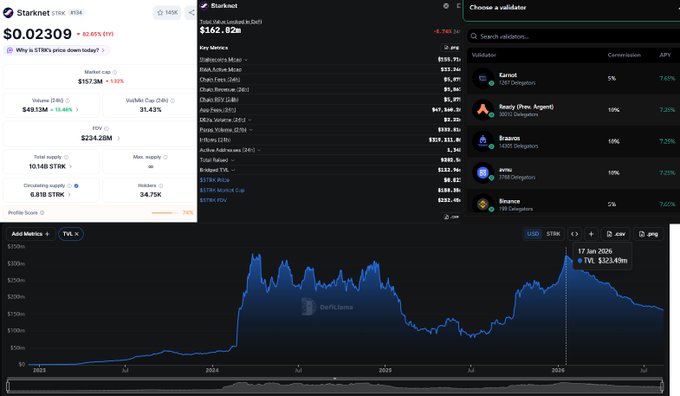
Task: Click the plus icon next to embed button
Action: click(591, 234)
